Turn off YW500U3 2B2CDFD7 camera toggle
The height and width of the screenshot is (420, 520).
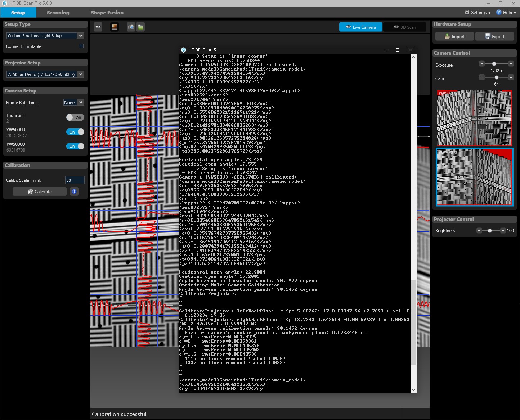[x=75, y=132]
